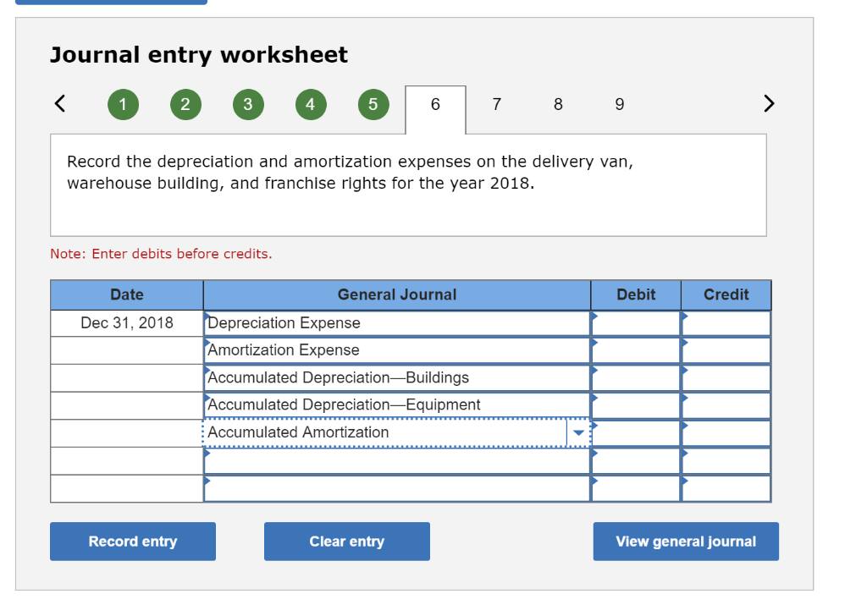Click Debit cell for Depreciation Expense
This screenshot has width=867, height=616.
point(636,323)
